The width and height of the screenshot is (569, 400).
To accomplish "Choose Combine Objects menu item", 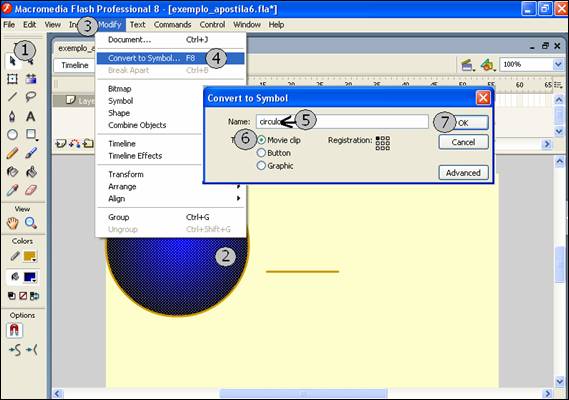I will click(150, 125).
